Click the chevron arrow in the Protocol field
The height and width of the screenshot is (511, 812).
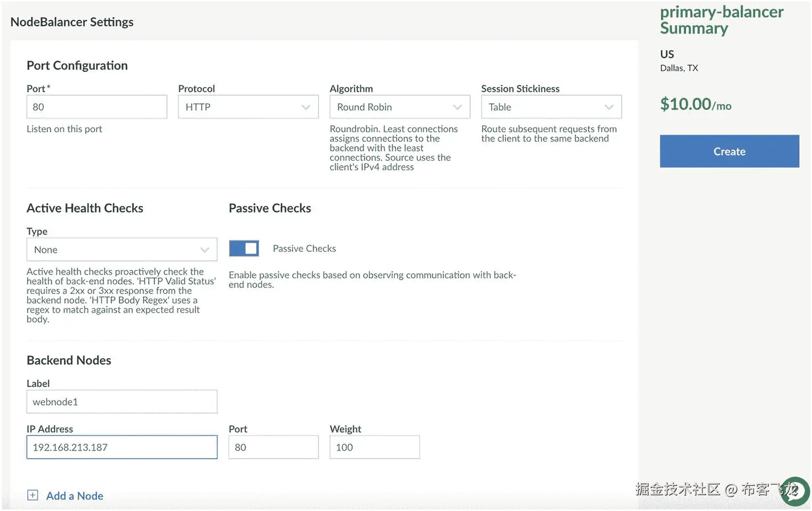306,107
